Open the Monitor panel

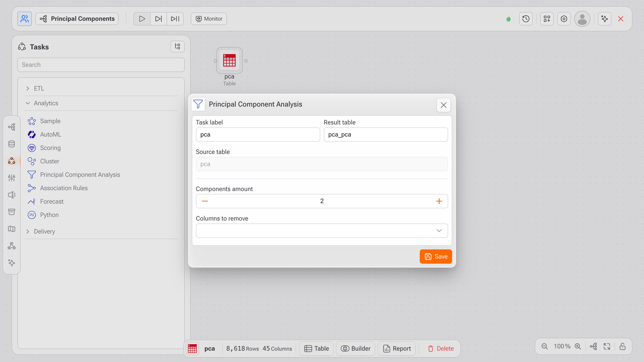(x=209, y=19)
